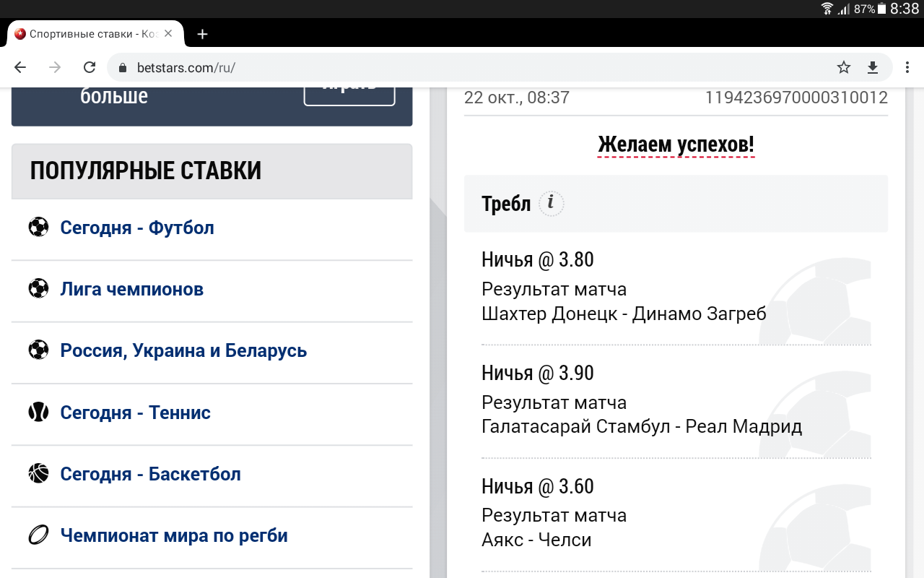Select Ничья @ 3.90 selection
The width and height of the screenshot is (924, 578).
(x=538, y=373)
